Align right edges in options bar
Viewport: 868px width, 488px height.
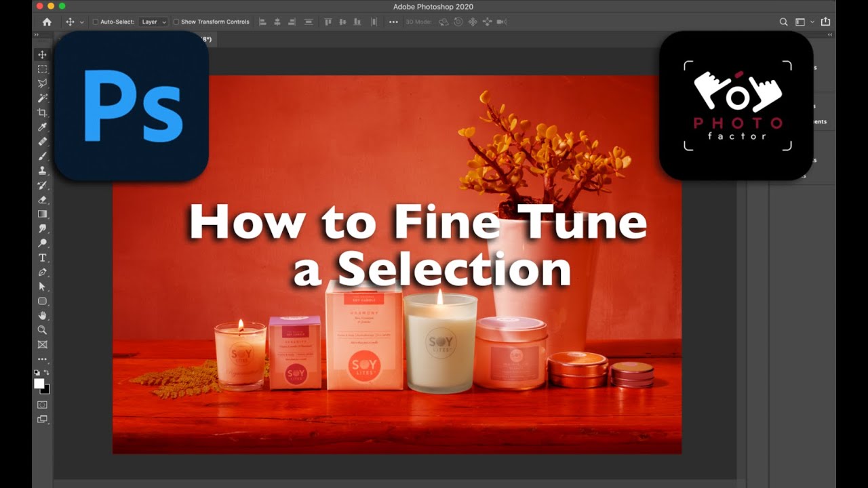[x=292, y=22]
